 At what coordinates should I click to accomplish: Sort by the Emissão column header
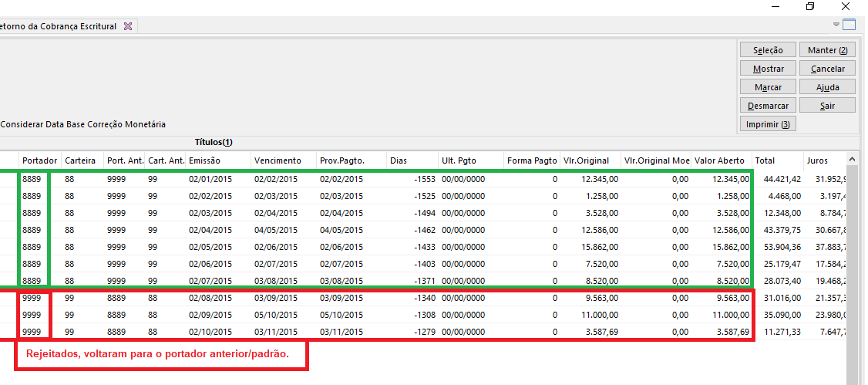(218, 160)
